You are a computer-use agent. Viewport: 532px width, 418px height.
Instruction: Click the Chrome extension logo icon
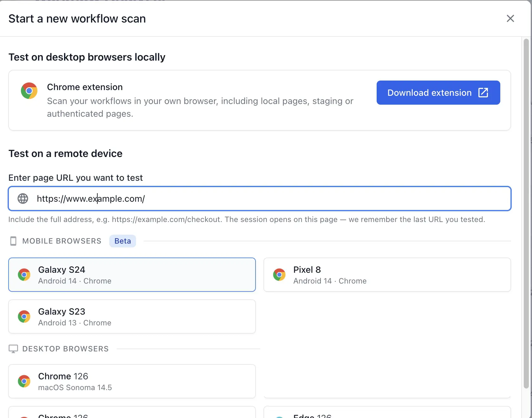click(x=29, y=91)
